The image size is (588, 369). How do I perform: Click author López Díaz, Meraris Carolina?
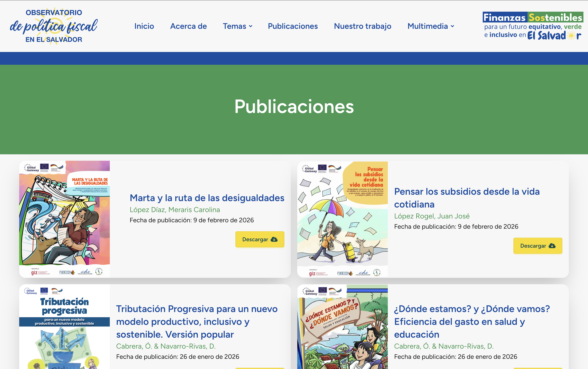click(175, 210)
